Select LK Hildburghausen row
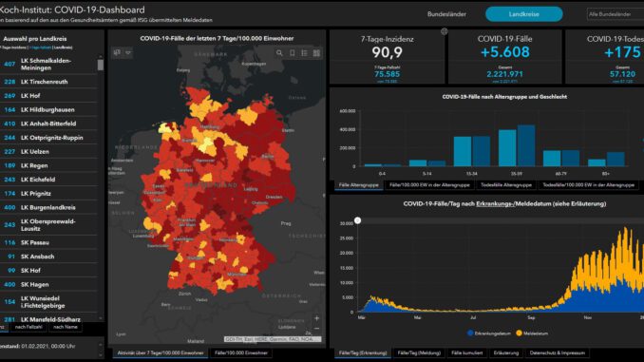The width and height of the screenshot is (644, 362). 48,109
